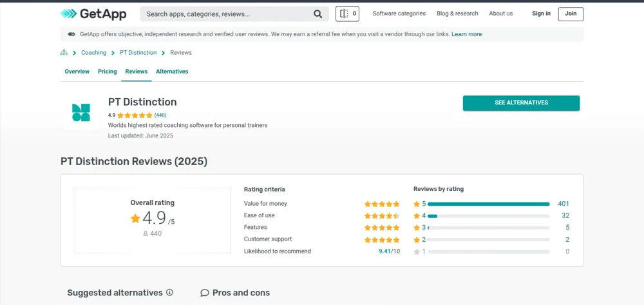Click the 401 five-star review count
The height and width of the screenshot is (305, 644).
coord(563,204)
